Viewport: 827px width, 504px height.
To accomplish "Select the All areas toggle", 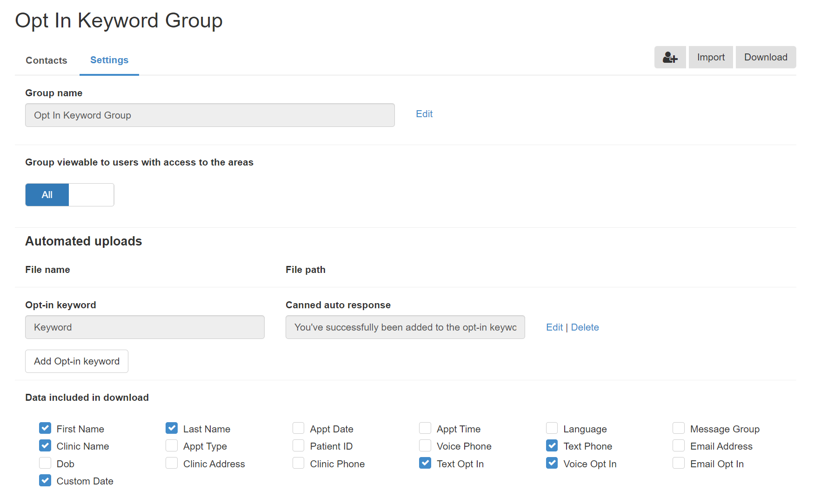I will point(47,195).
